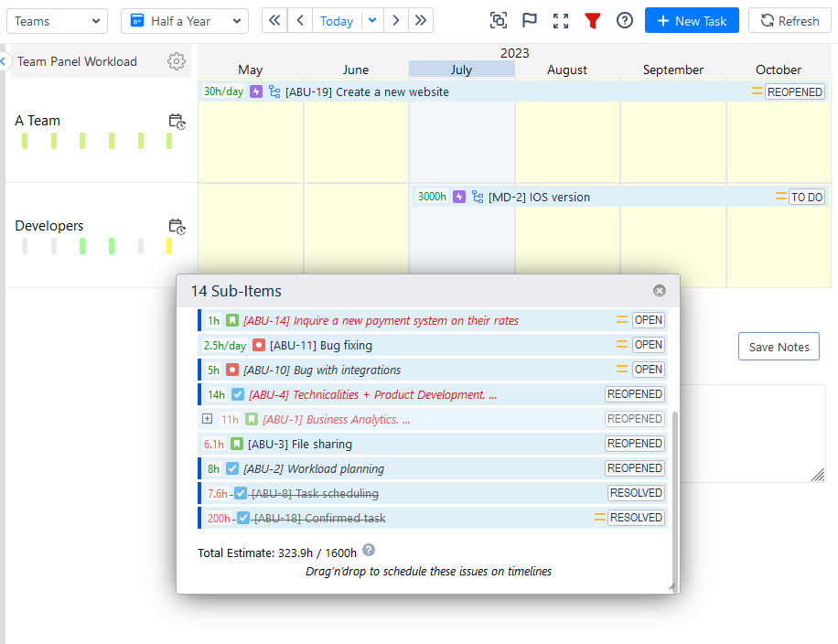This screenshot has width=838, height=644.
Task: Open the dropdown arrow next to Today
Action: 371,19
